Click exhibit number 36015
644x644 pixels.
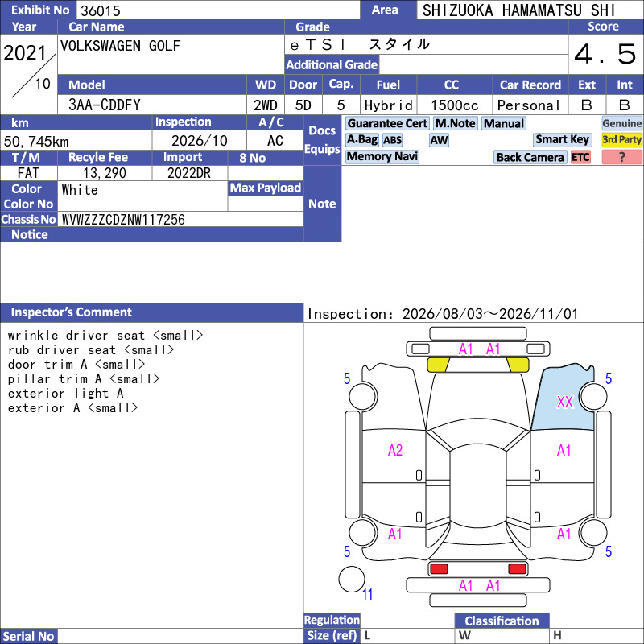point(100,10)
